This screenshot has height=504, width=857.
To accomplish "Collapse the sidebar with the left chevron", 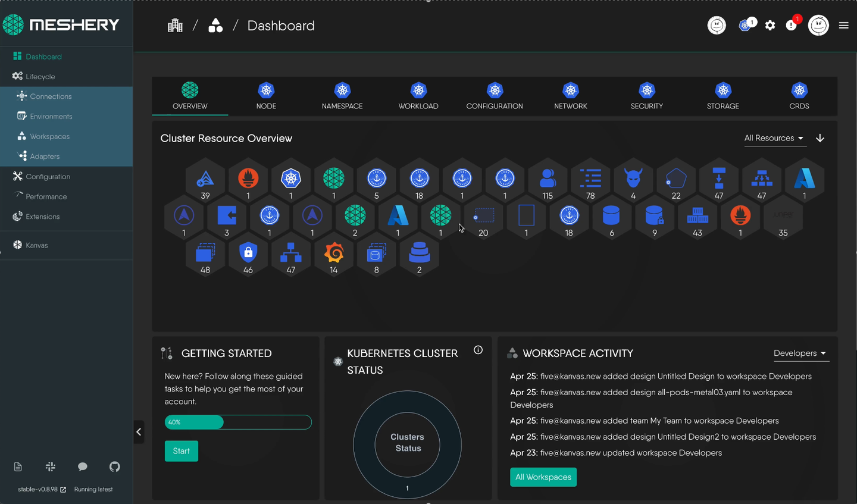I will [139, 432].
